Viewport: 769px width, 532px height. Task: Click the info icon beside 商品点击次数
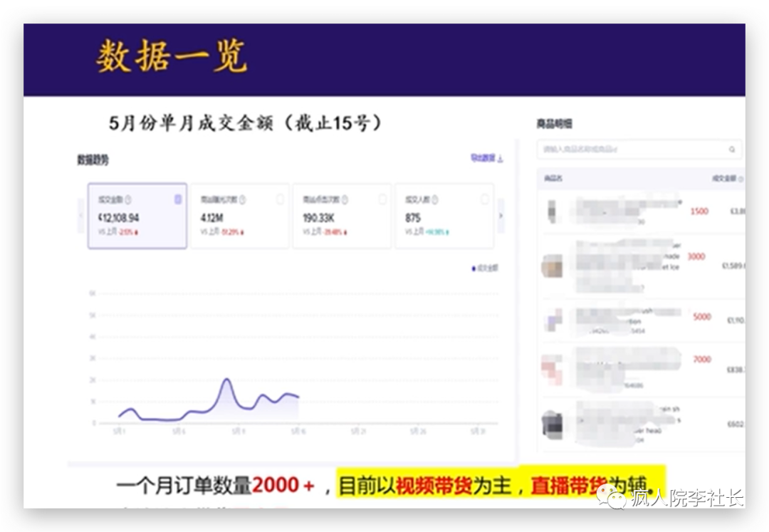click(345, 201)
